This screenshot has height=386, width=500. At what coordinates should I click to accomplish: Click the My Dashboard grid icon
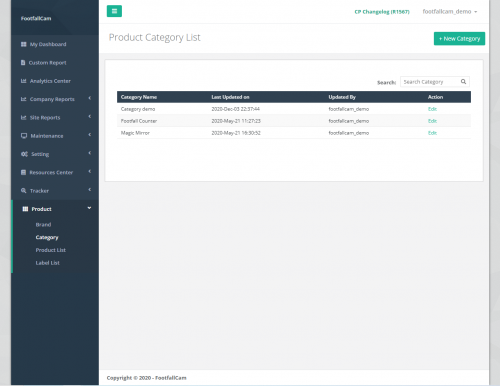23,44
